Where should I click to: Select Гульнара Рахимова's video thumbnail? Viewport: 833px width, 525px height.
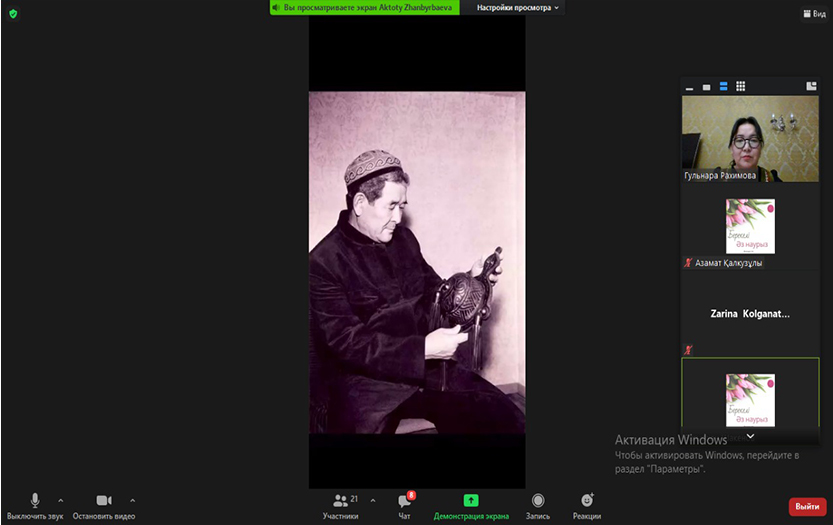750,138
